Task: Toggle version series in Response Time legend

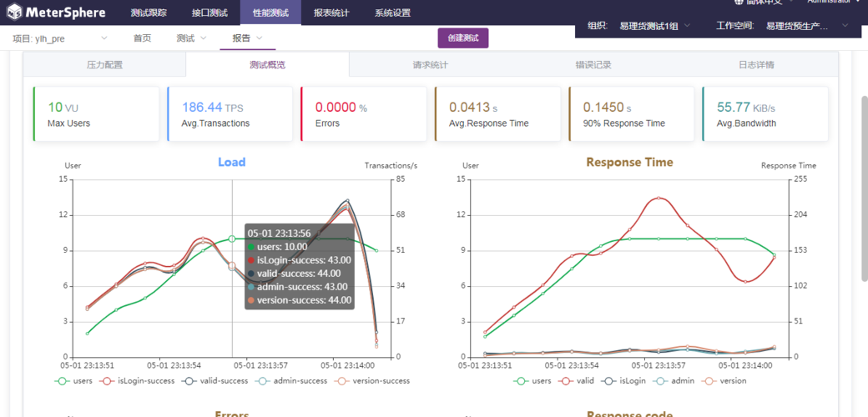Action: (x=724, y=381)
